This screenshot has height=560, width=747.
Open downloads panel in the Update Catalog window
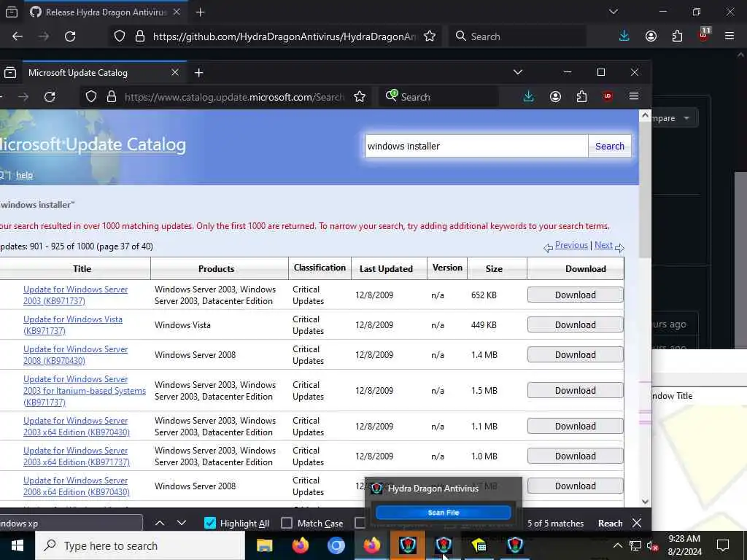click(x=529, y=97)
